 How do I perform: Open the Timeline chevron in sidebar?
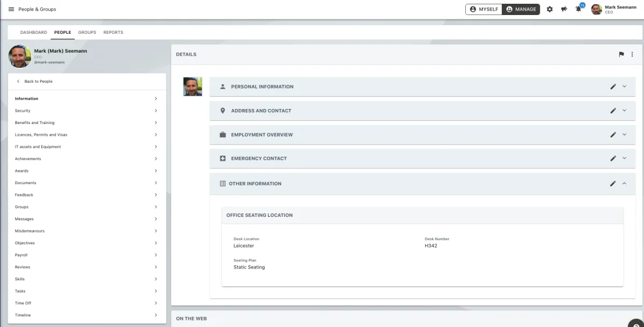click(x=156, y=315)
